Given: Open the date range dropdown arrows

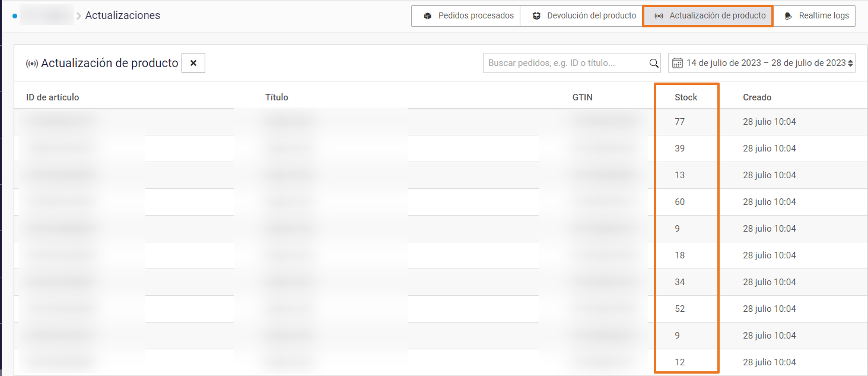Looking at the screenshot, I should point(851,63).
